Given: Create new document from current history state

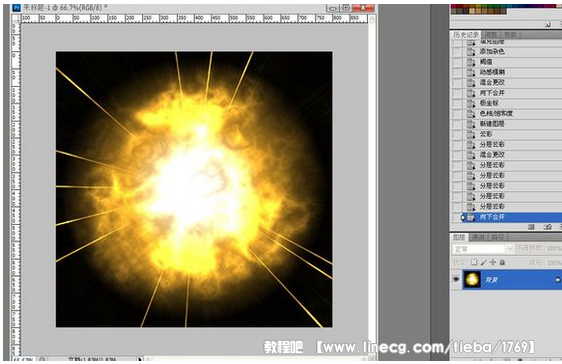Looking at the screenshot, I should (x=532, y=227).
